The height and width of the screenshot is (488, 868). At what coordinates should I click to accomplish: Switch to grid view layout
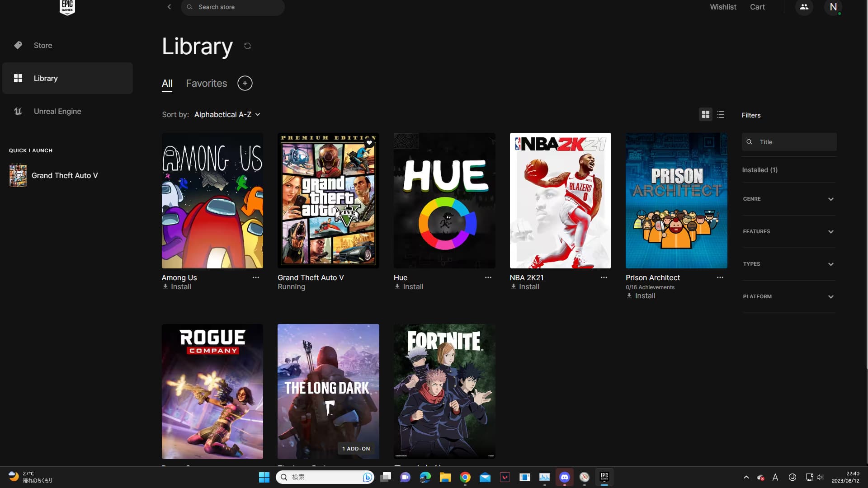[x=705, y=114]
